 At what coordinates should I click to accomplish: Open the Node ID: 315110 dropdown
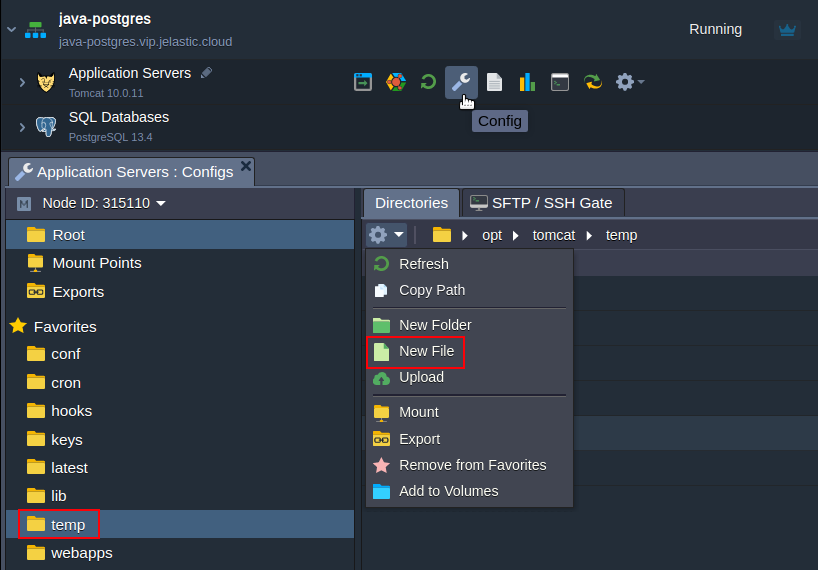pos(104,203)
